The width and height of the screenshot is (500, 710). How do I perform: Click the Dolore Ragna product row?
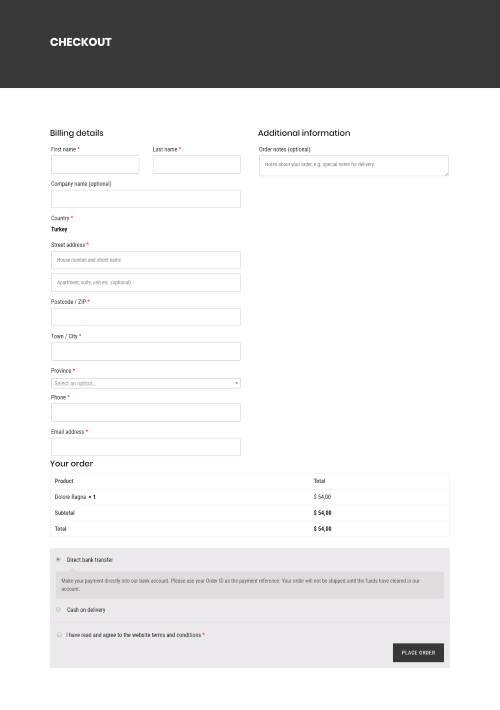[x=250, y=497]
